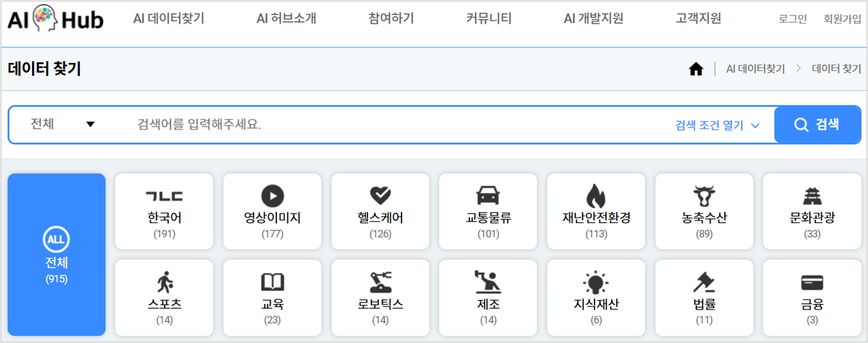Viewport: 868px width, 343px height.
Task: Click the (126) count under 헬스케어
Action: tap(380, 234)
